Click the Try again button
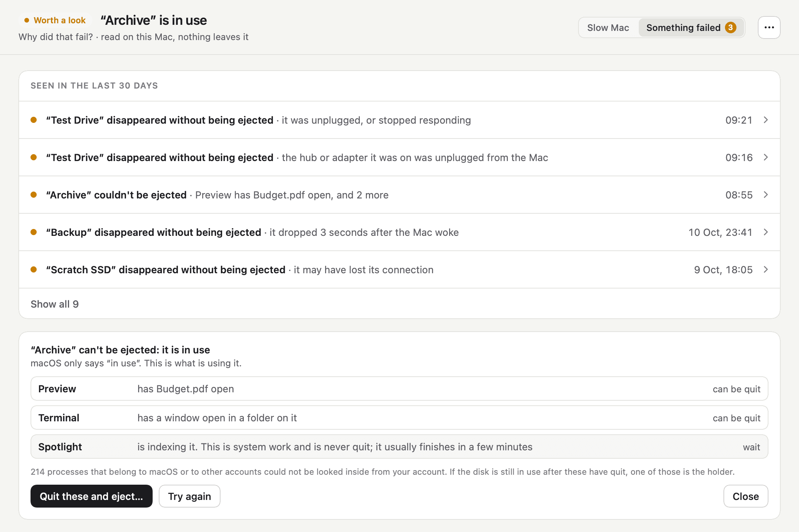Screen dimensions: 799x532 tap(189, 496)
